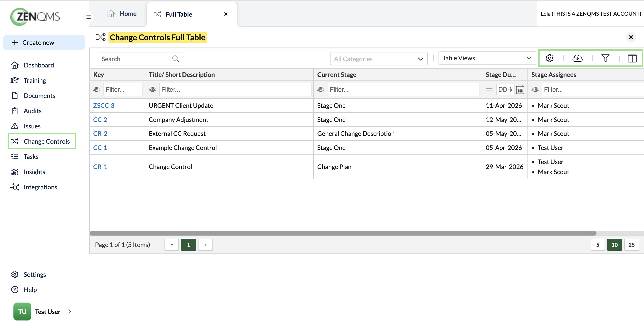The image size is (644, 329).
Task: Click the cloud download export icon
Action: click(577, 58)
